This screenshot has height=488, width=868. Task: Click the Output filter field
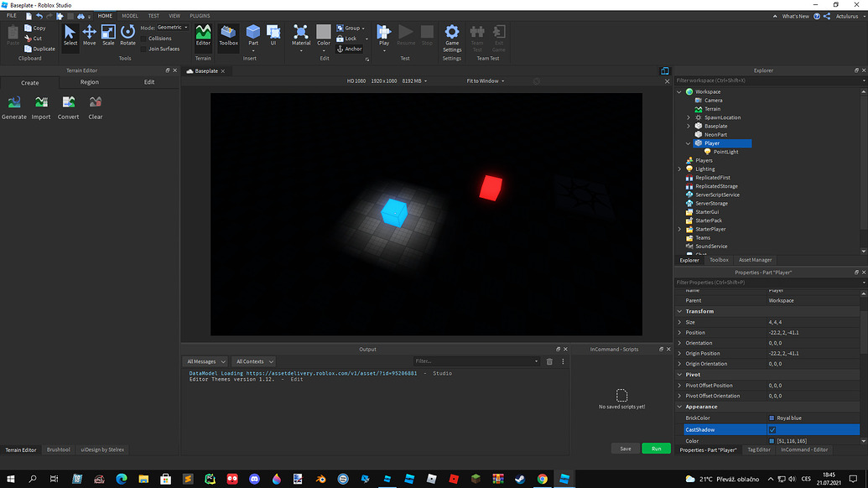pos(476,361)
